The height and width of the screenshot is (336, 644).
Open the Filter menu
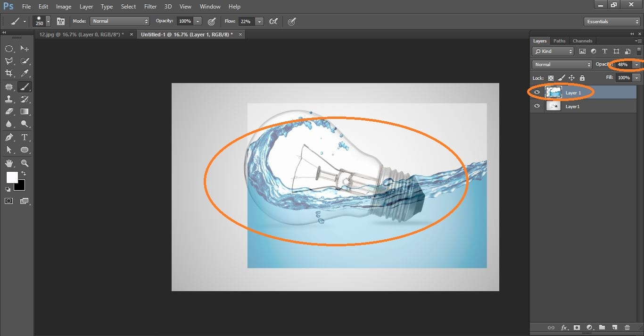coord(150,6)
